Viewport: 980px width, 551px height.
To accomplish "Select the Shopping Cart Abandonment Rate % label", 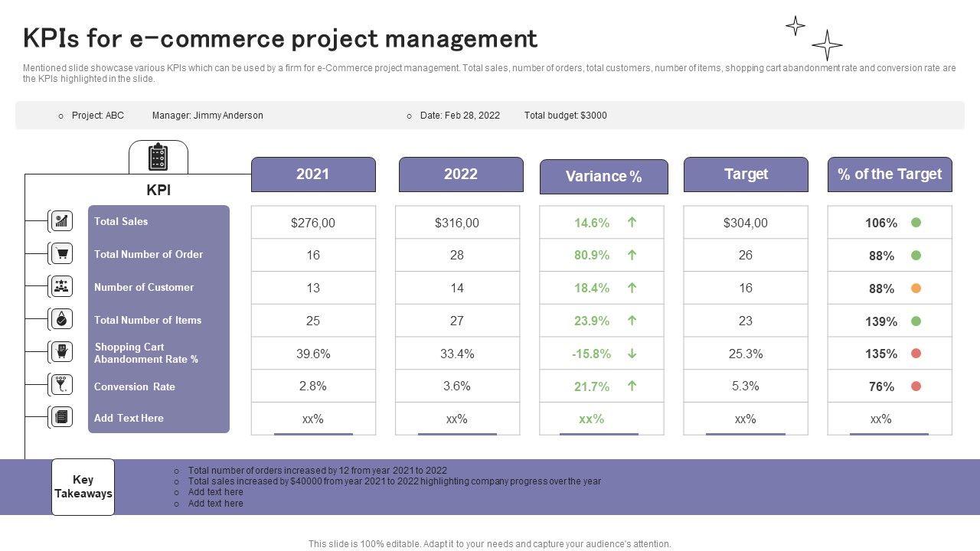I will [146, 353].
